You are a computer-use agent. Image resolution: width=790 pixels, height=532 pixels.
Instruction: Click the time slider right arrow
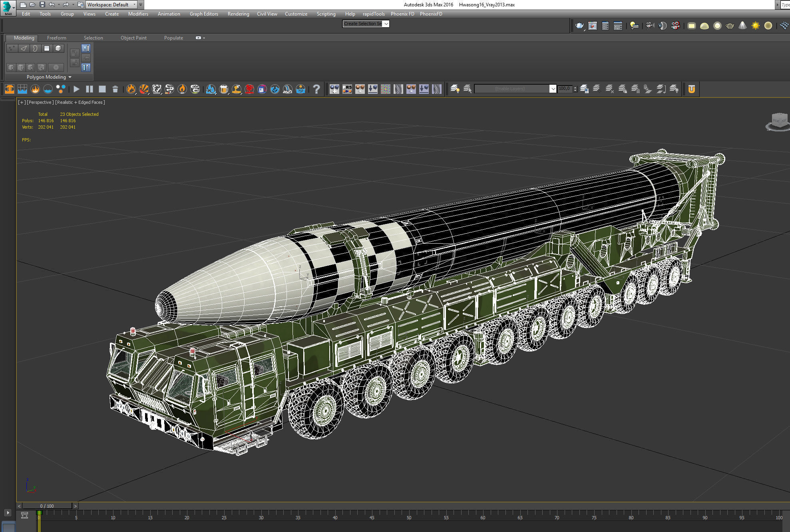pos(75,506)
